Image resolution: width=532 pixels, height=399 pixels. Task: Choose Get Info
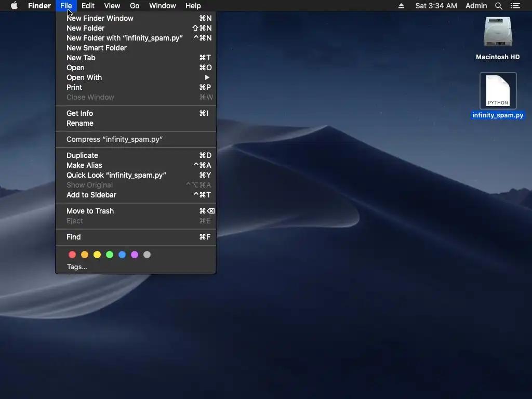(x=136, y=113)
